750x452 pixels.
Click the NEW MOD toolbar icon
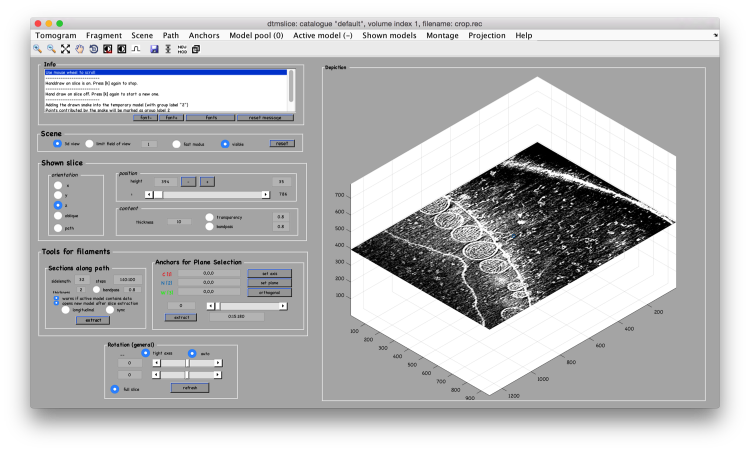(x=182, y=48)
